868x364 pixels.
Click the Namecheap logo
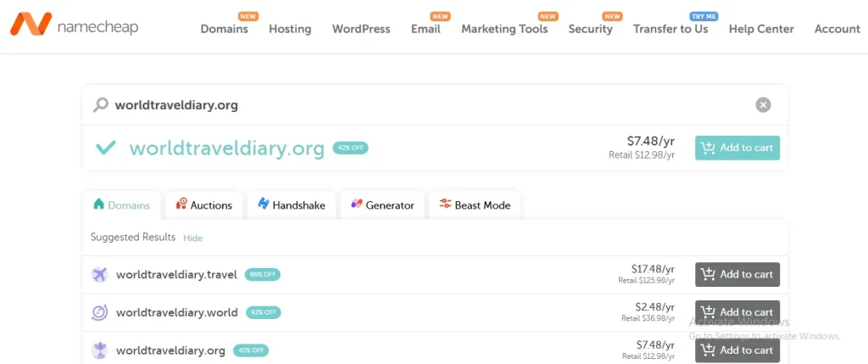click(75, 25)
